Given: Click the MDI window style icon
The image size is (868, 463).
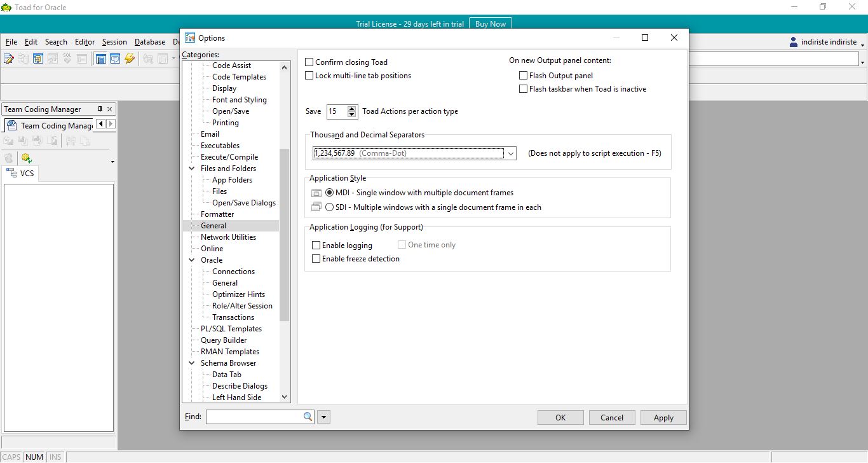Looking at the screenshot, I should pyautogui.click(x=316, y=193).
